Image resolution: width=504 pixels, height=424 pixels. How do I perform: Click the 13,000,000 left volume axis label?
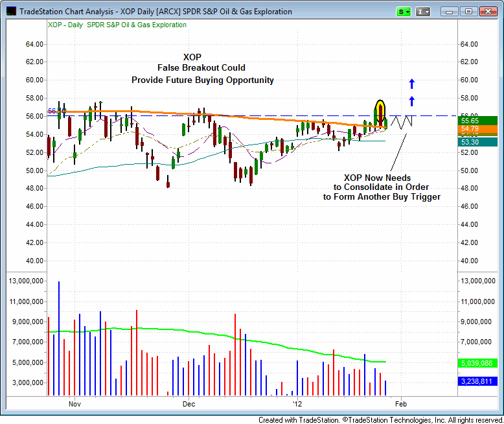tap(26, 281)
